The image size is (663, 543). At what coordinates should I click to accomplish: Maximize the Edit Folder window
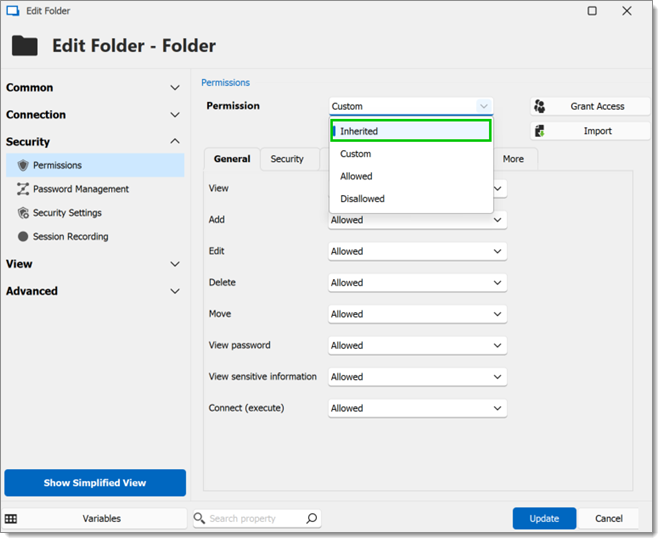click(x=592, y=11)
